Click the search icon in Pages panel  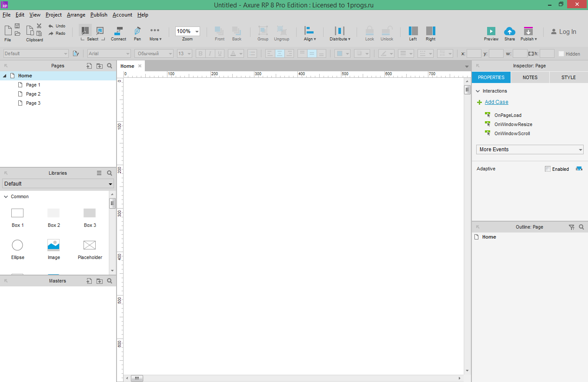click(x=110, y=66)
